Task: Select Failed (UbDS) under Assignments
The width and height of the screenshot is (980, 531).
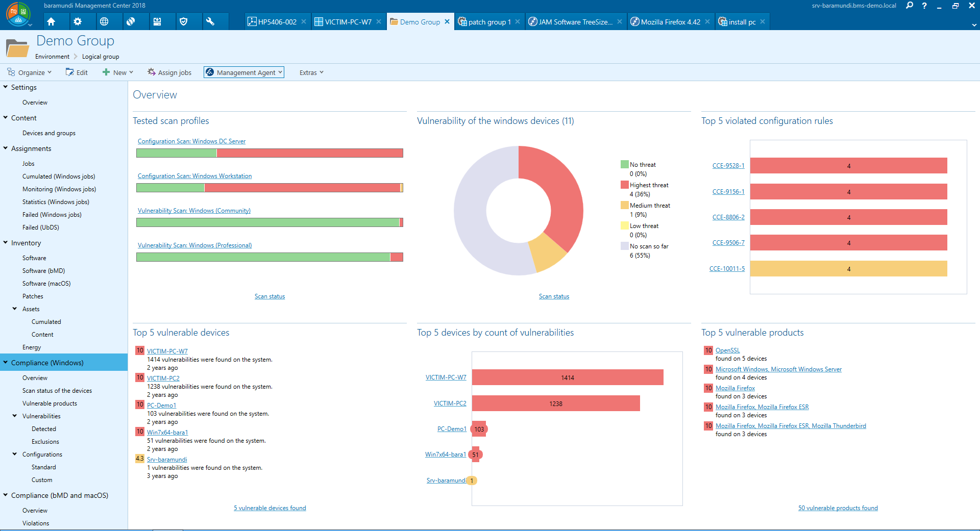Action: click(x=41, y=227)
